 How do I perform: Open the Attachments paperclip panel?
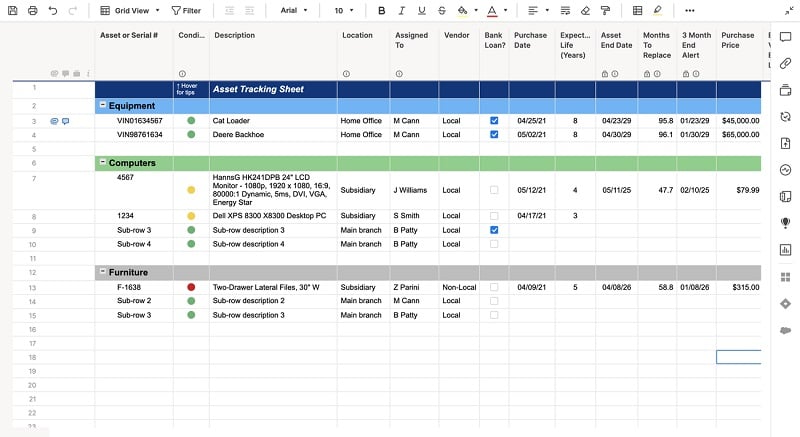(x=785, y=63)
